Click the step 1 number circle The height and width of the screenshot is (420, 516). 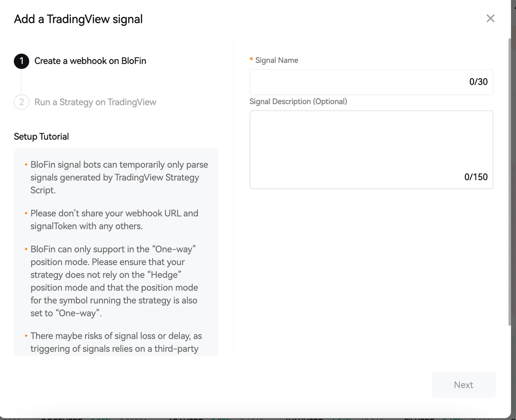[21, 61]
